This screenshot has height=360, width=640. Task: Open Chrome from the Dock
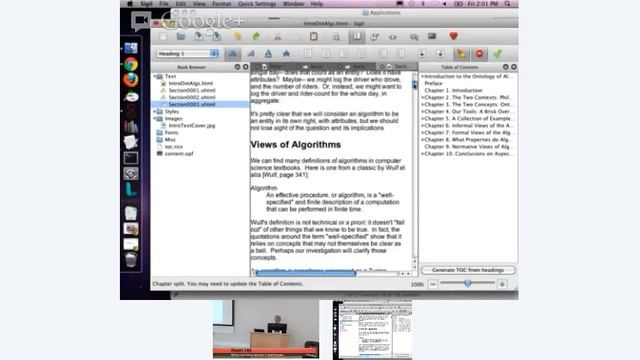[x=131, y=64]
